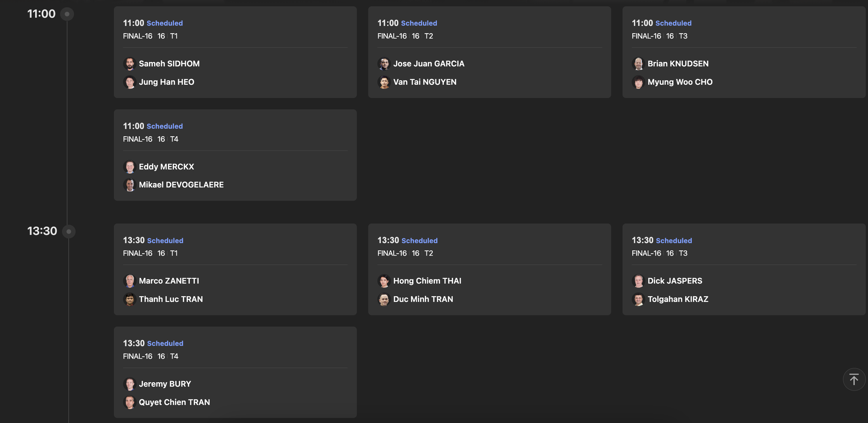Click the scroll-to-top arrow button
868x423 pixels.
point(854,379)
